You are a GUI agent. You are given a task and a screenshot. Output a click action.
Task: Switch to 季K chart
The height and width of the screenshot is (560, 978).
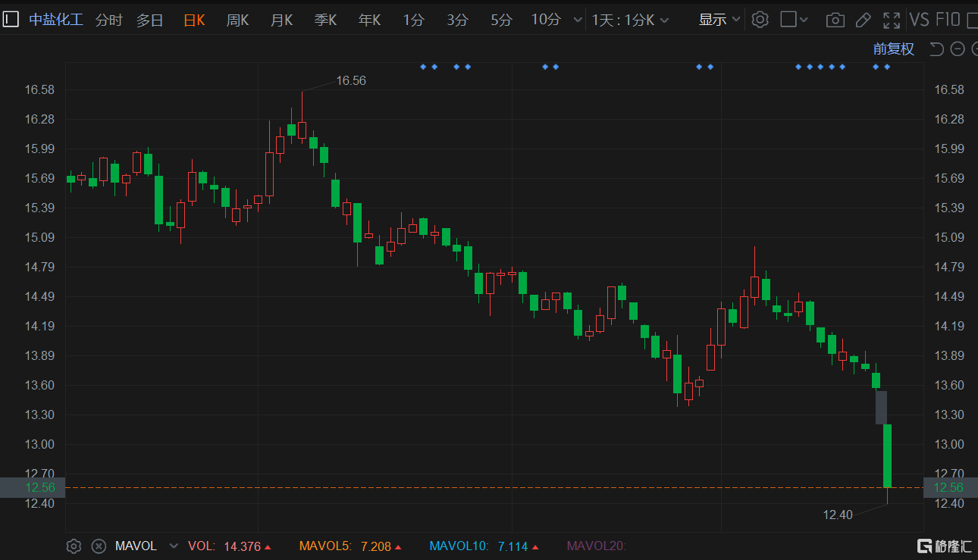pyautogui.click(x=325, y=20)
